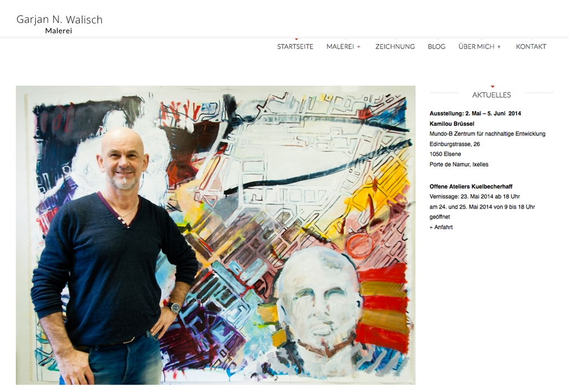Open the Malerei navigation item

pos(340,46)
